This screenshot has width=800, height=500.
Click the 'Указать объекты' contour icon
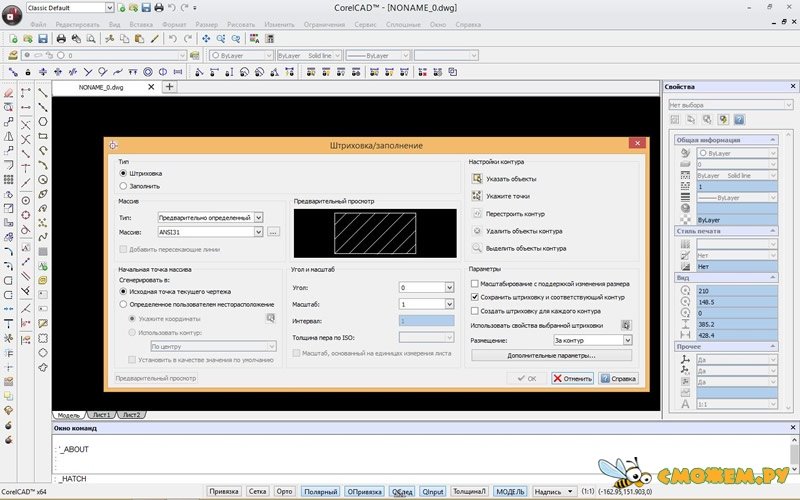[478, 179]
